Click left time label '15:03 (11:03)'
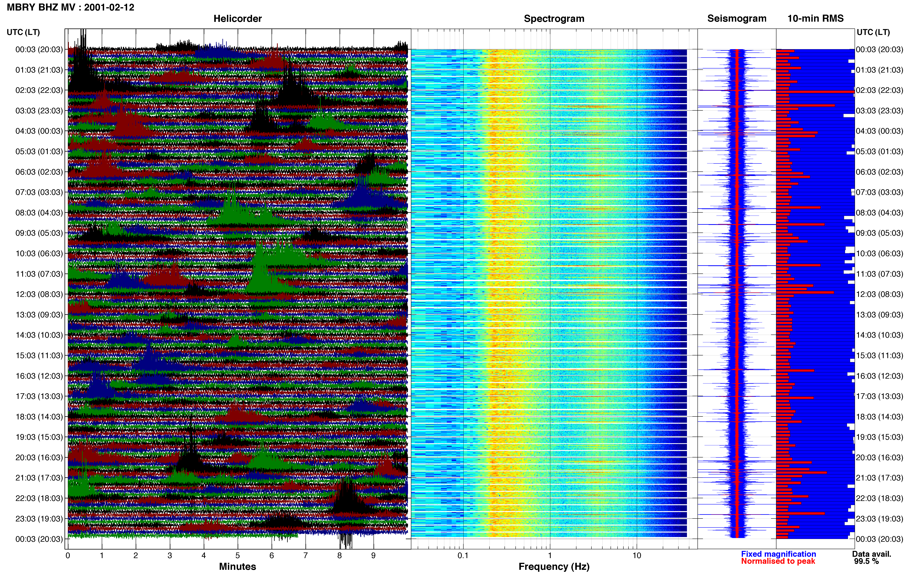 pos(39,355)
